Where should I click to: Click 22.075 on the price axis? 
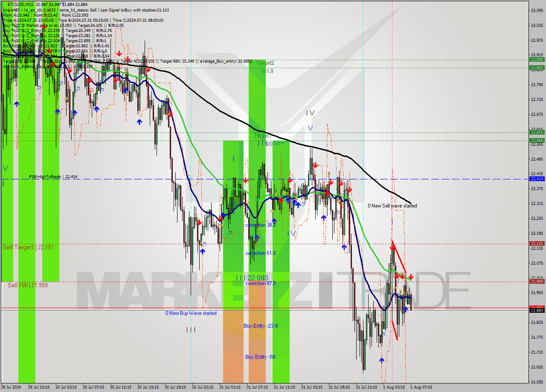pos(536,263)
